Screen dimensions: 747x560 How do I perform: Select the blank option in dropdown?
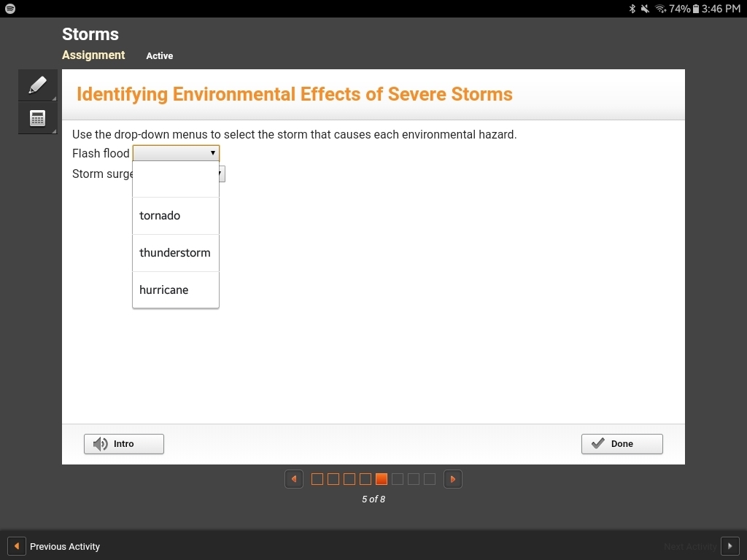click(x=176, y=179)
